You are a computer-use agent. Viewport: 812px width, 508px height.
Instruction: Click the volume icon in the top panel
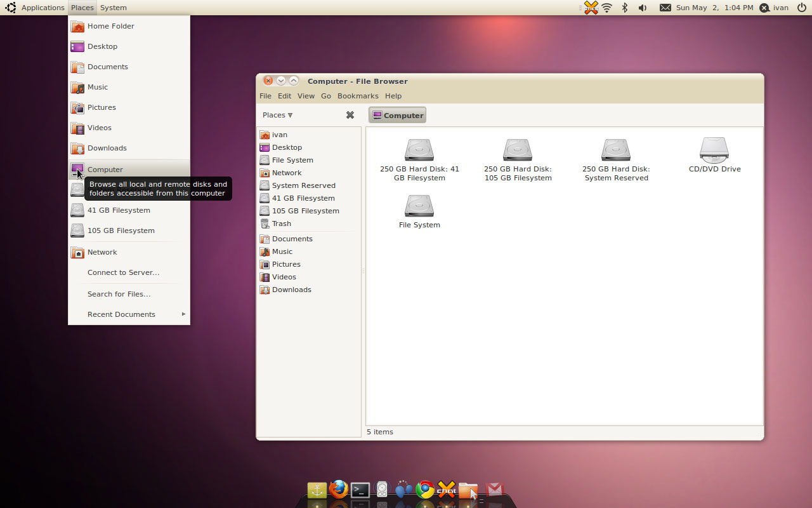[643, 8]
